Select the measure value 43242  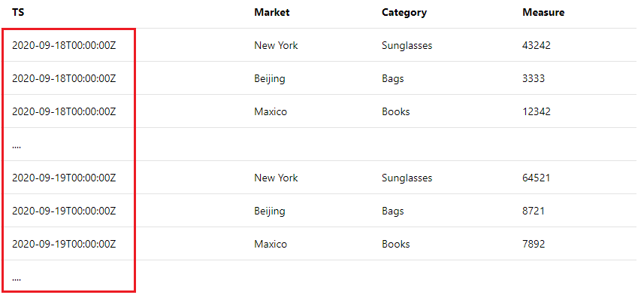[537, 45]
